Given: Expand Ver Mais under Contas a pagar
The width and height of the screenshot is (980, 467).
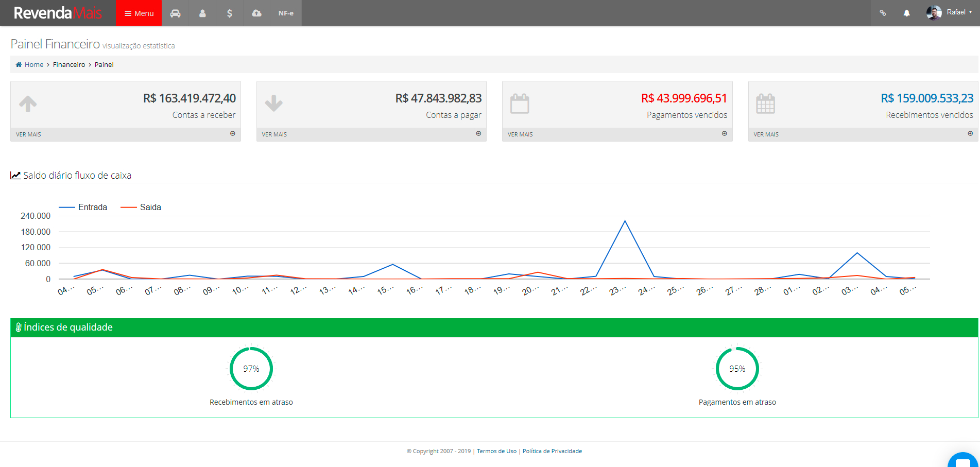Looking at the screenshot, I should point(371,134).
